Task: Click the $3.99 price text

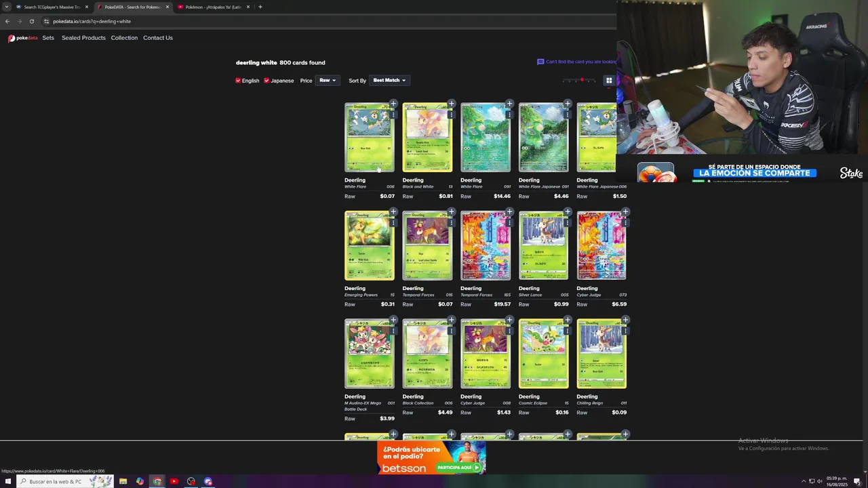Action: (x=387, y=418)
